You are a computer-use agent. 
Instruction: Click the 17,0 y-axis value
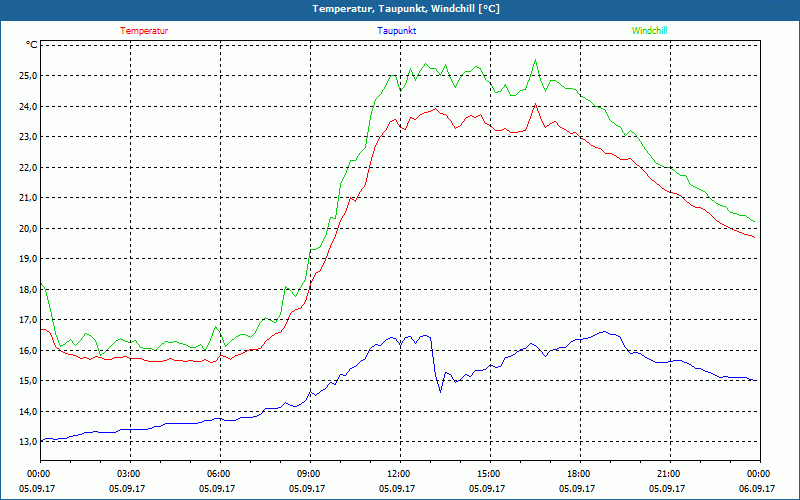pyautogui.click(x=28, y=320)
